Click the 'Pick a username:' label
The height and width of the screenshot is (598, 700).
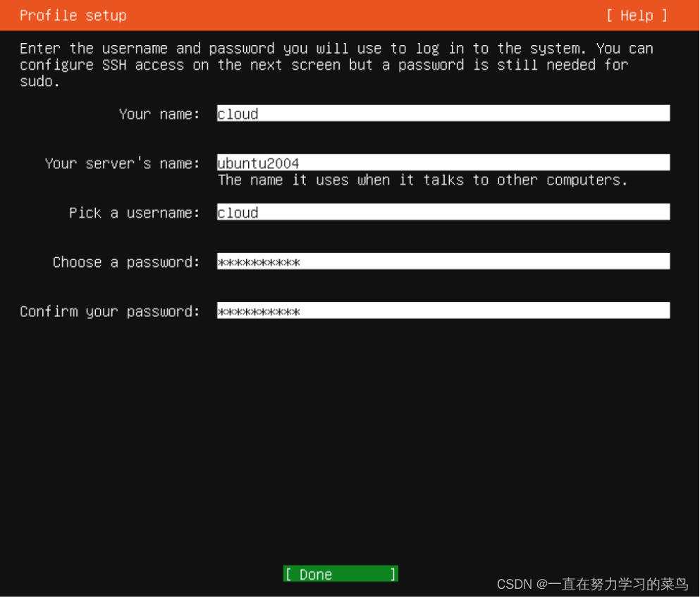click(134, 213)
